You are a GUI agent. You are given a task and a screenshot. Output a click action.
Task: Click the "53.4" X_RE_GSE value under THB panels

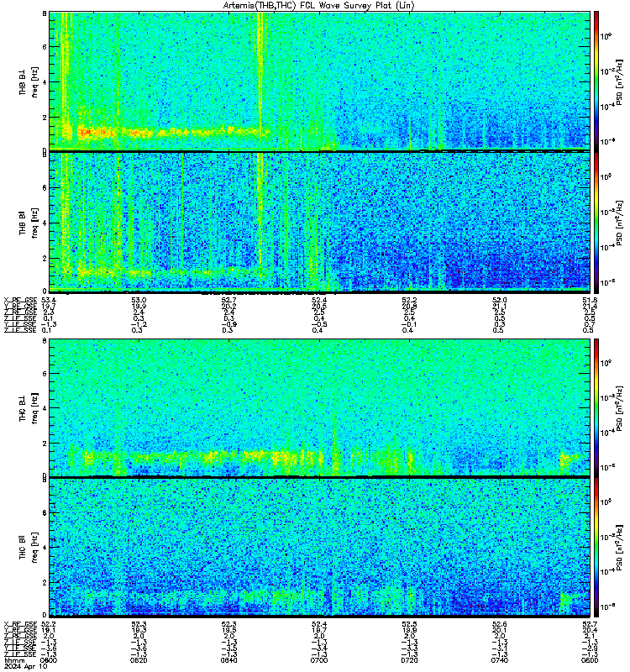[x=48, y=300]
